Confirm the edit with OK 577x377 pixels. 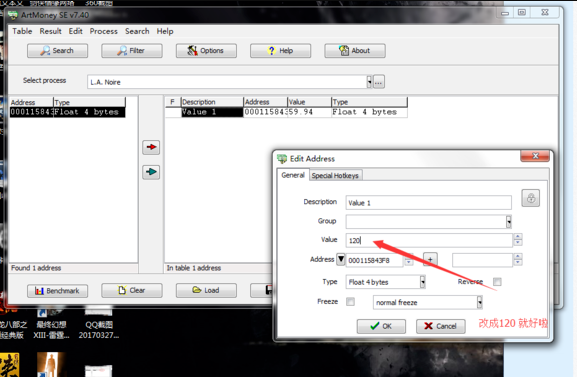tap(381, 326)
